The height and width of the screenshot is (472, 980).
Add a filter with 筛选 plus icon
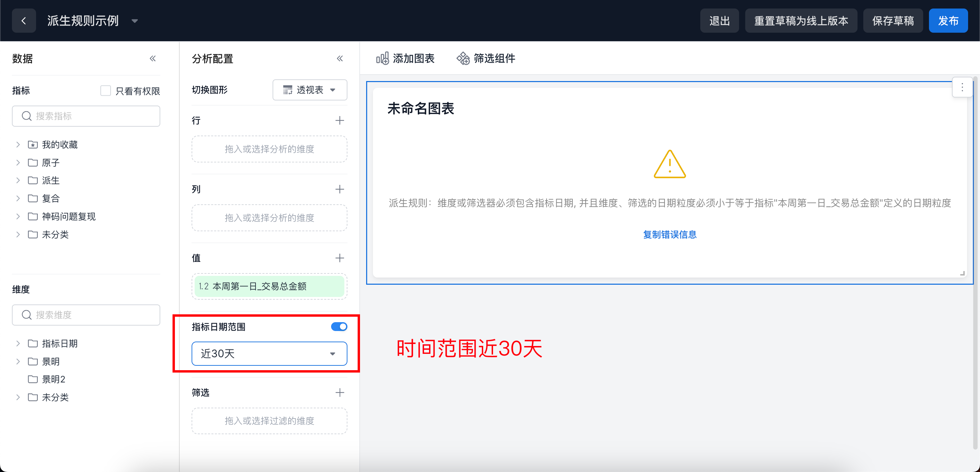click(340, 392)
